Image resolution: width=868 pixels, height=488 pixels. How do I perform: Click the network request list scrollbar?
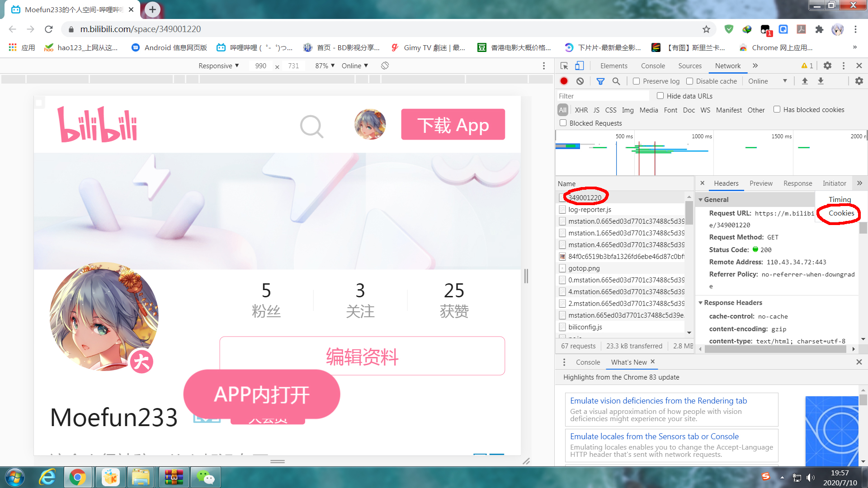[x=689, y=213]
